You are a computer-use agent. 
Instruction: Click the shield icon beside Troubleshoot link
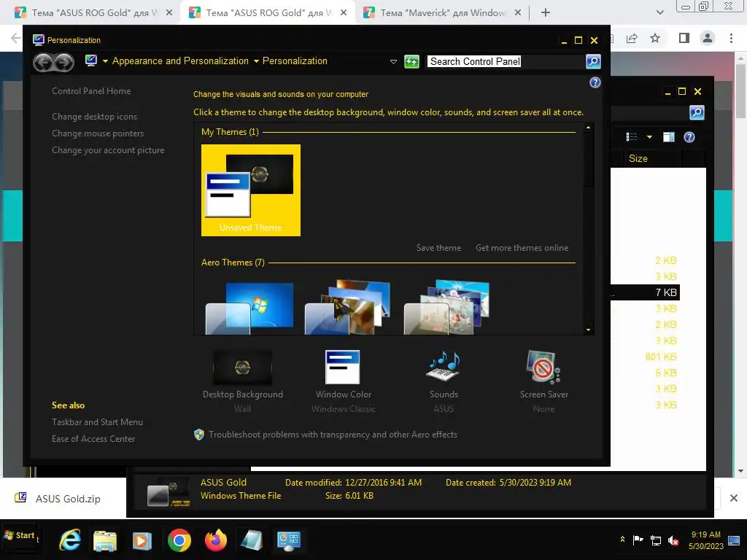[x=199, y=435]
